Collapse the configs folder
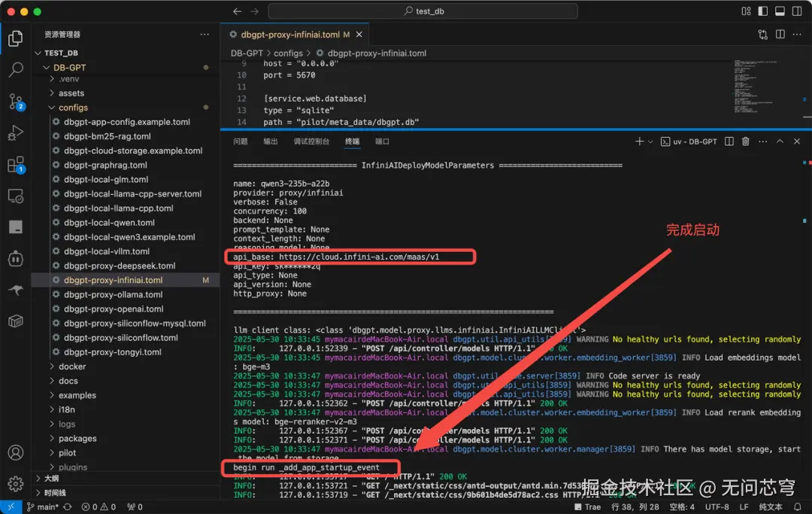The width and height of the screenshot is (812, 514). [x=73, y=108]
